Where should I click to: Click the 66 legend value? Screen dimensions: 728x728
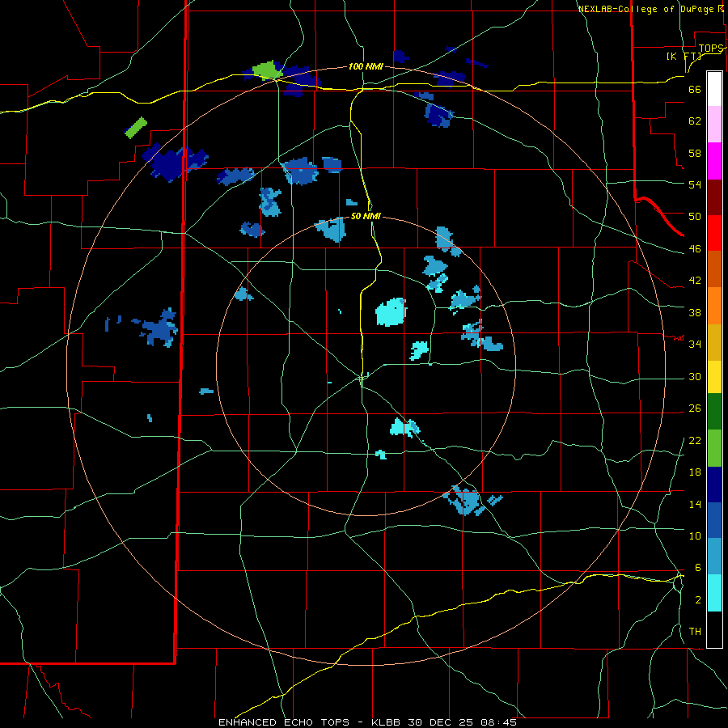coord(695,90)
